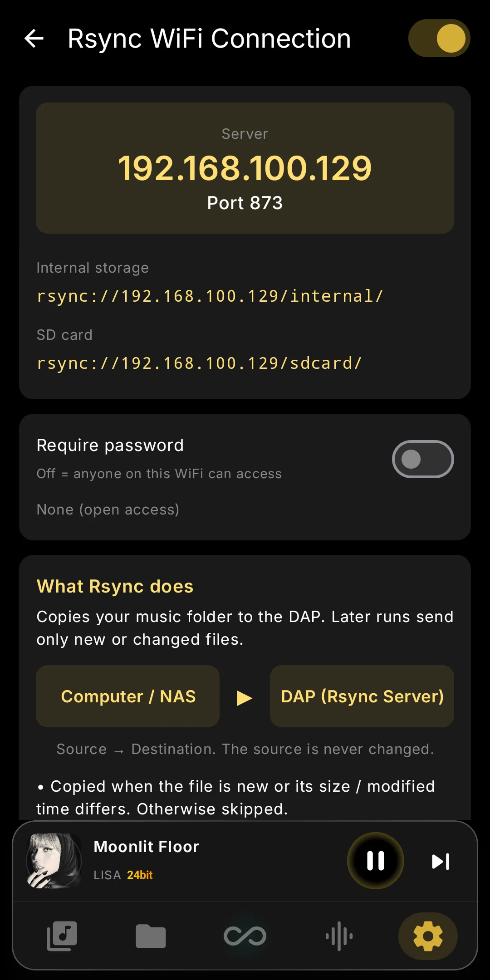Tap the play triangle between source and destination
This screenshot has height=980, width=490.
(245, 698)
